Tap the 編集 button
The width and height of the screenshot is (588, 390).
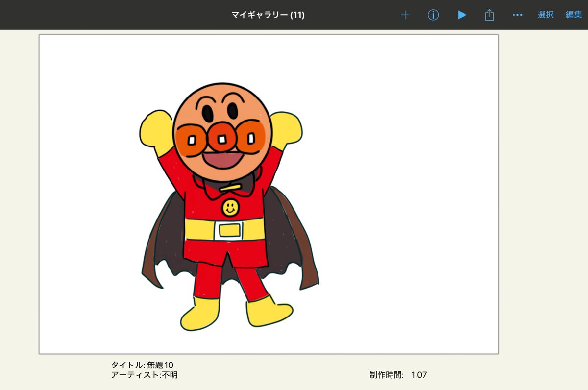point(574,15)
